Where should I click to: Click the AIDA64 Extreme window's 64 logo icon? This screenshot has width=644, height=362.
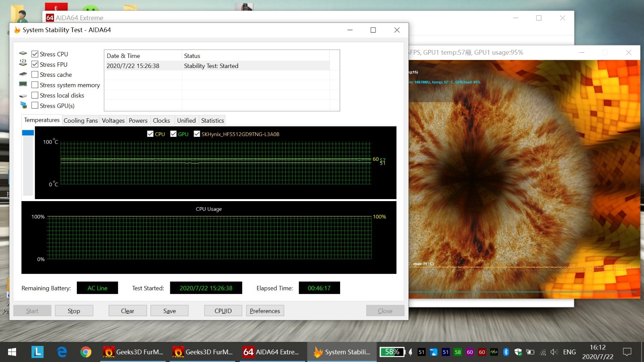(x=50, y=18)
